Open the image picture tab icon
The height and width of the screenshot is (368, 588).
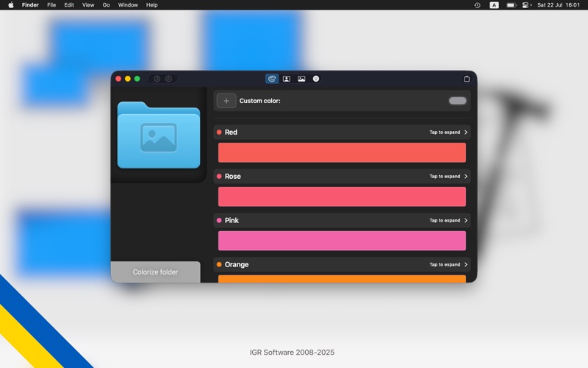pyautogui.click(x=301, y=79)
